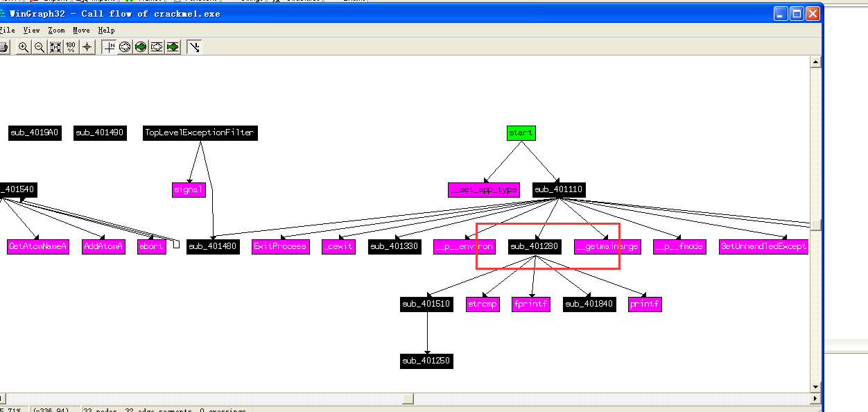This screenshot has height=412, width=868.
Task: Select the sub_401480 node
Action: pos(214,246)
